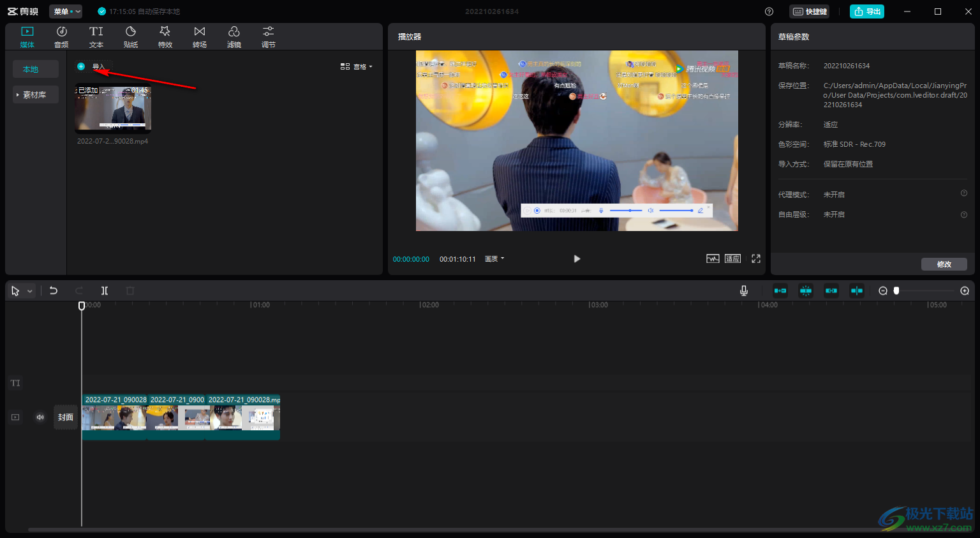The height and width of the screenshot is (538, 980).
Task: Show 代理模式 proxy mode info icon
Action: click(x=964, y=193)
